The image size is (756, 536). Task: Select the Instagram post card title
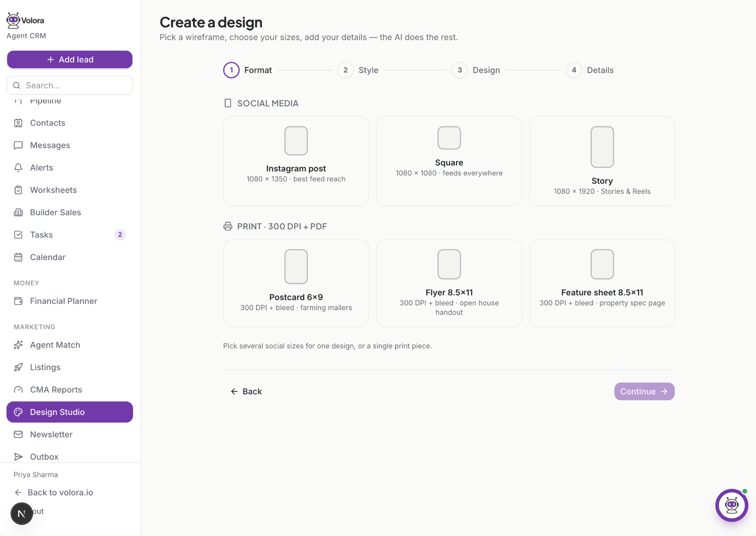click(296, 169)
